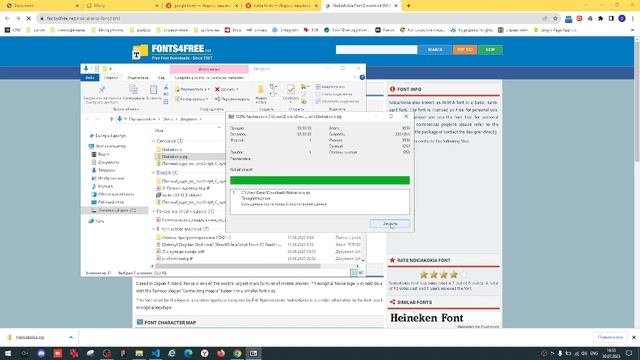Click the taskbar clock

pyautogui.click(x=611, y=353)
